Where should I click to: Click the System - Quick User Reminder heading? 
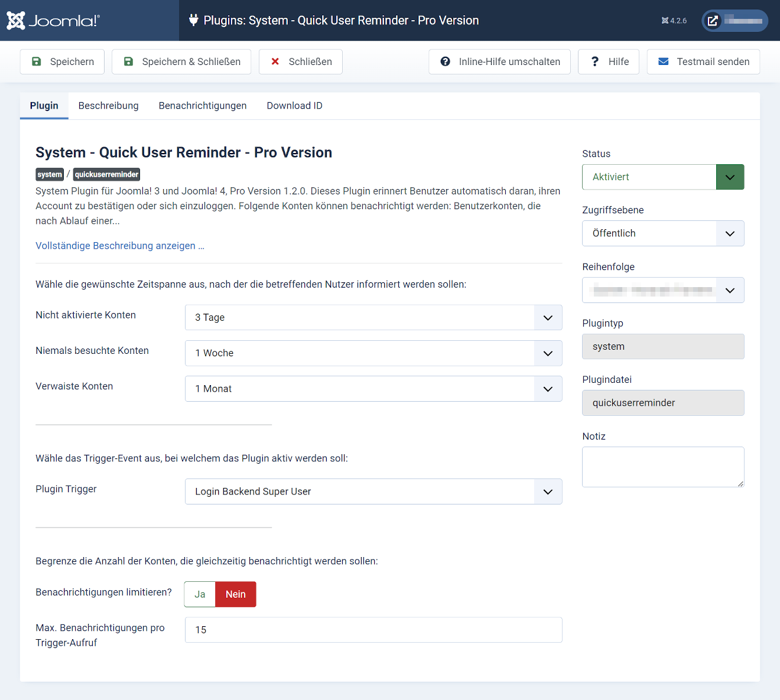click(x=184, y=152)
